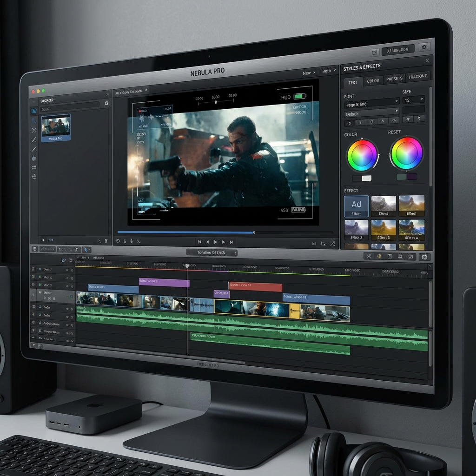Viewport: 476px width, 476px height.
Task: Click the crossed-arrows icon below viewer right
Action: [x=332, y=244]
